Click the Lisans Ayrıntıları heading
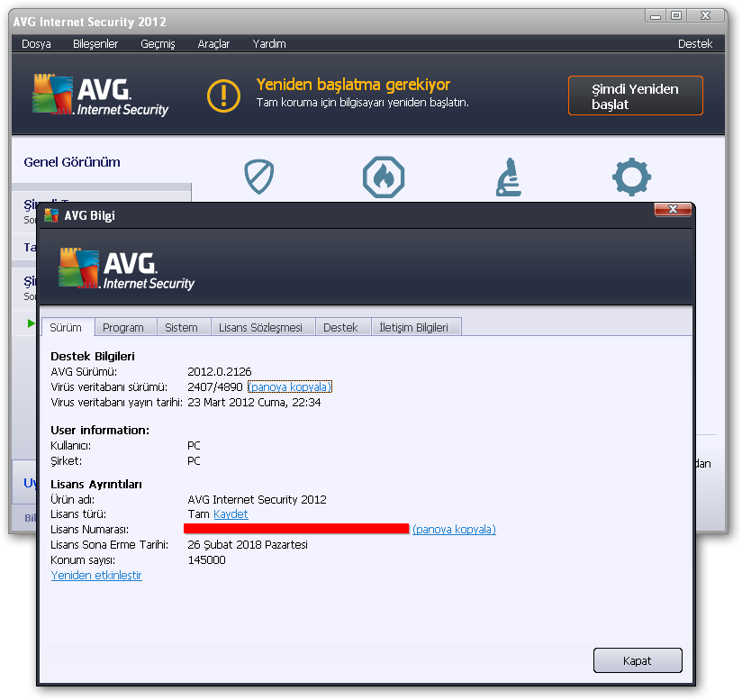This screenshot has height=700, width=742. [96, 484]
